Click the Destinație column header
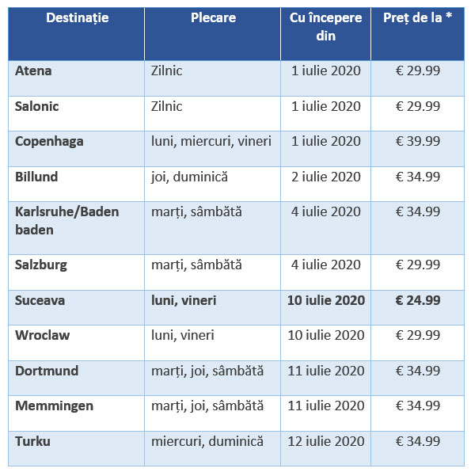This screenshot has height=476, width=471. coord(76,34)
